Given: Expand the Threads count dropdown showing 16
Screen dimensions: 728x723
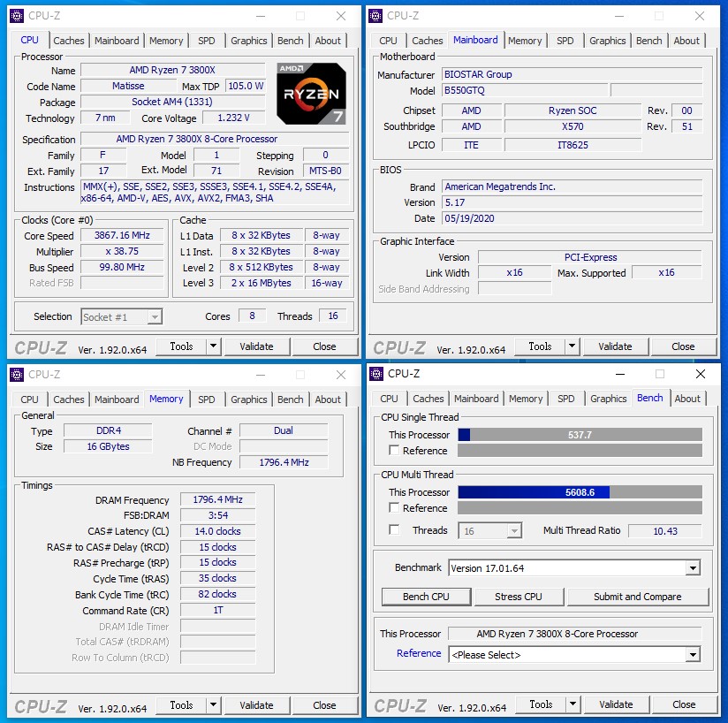Looking at the screenshot, I should coord(514,530).
